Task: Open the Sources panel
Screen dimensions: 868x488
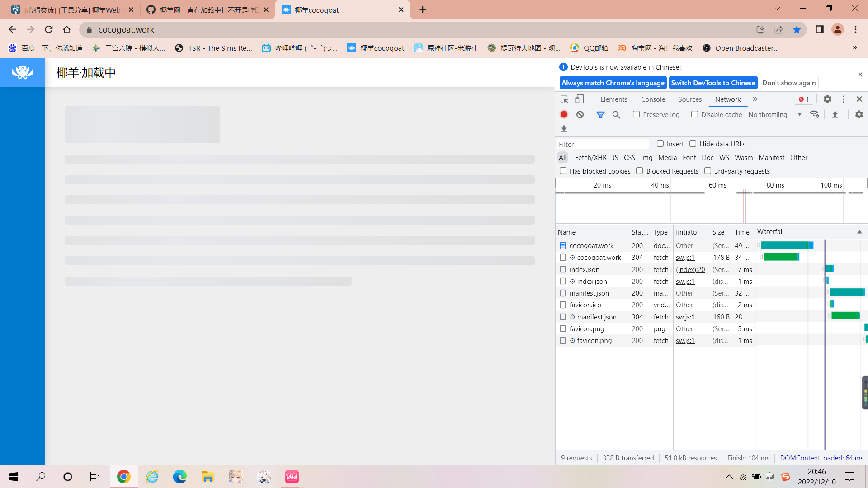Action: tap(689, 99)
